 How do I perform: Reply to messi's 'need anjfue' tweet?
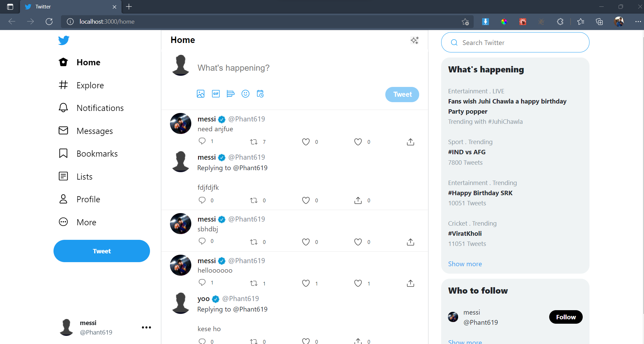tap(202, 141)
